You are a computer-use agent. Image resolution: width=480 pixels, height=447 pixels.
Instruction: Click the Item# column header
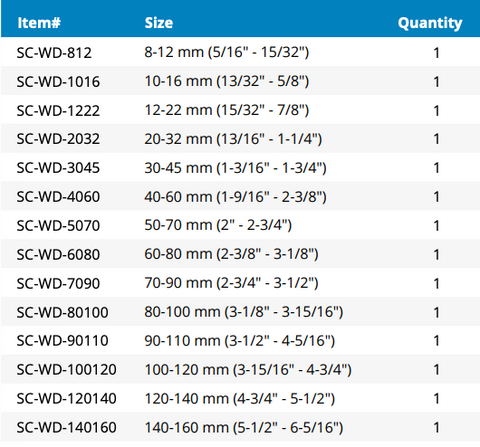coord(39,23)
